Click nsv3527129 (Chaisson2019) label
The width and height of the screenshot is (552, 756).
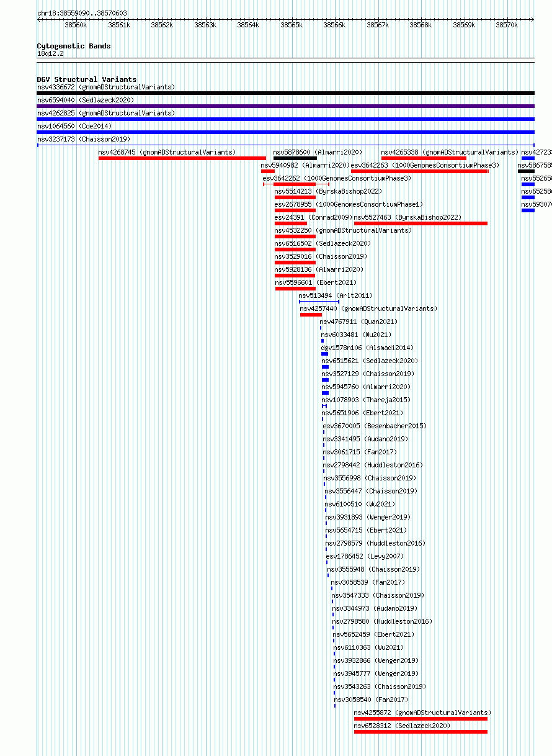tap(368, 374)
